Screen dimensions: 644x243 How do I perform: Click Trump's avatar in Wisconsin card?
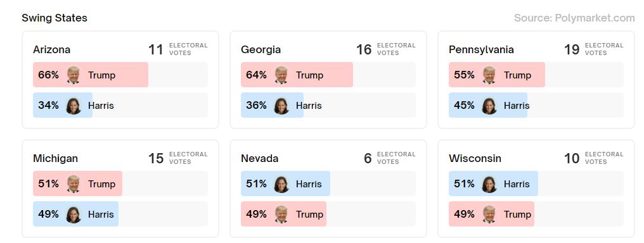coord(489,215)
